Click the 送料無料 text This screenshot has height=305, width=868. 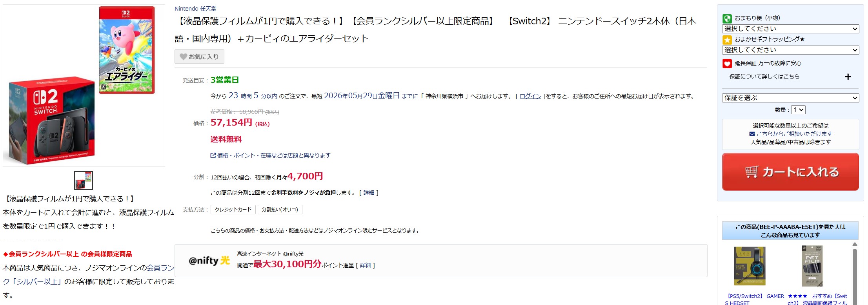226,139
